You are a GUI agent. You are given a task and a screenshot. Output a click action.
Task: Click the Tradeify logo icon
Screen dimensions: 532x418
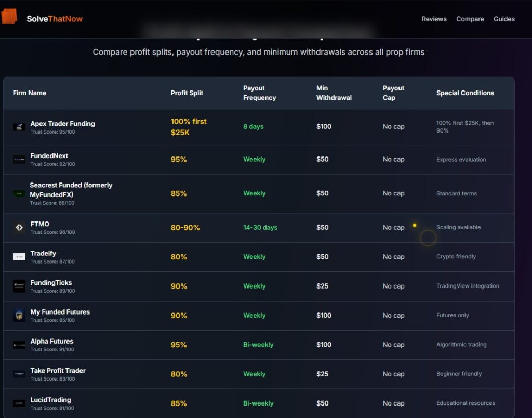(19, 257)
